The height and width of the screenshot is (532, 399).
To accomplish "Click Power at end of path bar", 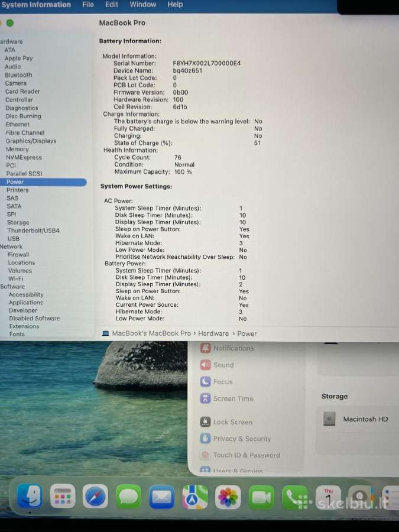I will click(247, 333).
